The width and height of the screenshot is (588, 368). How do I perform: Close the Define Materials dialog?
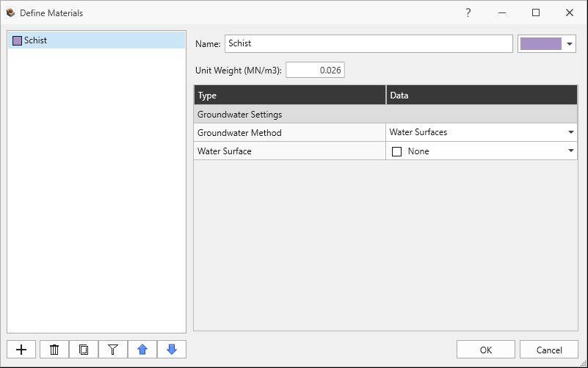point(570,12)
